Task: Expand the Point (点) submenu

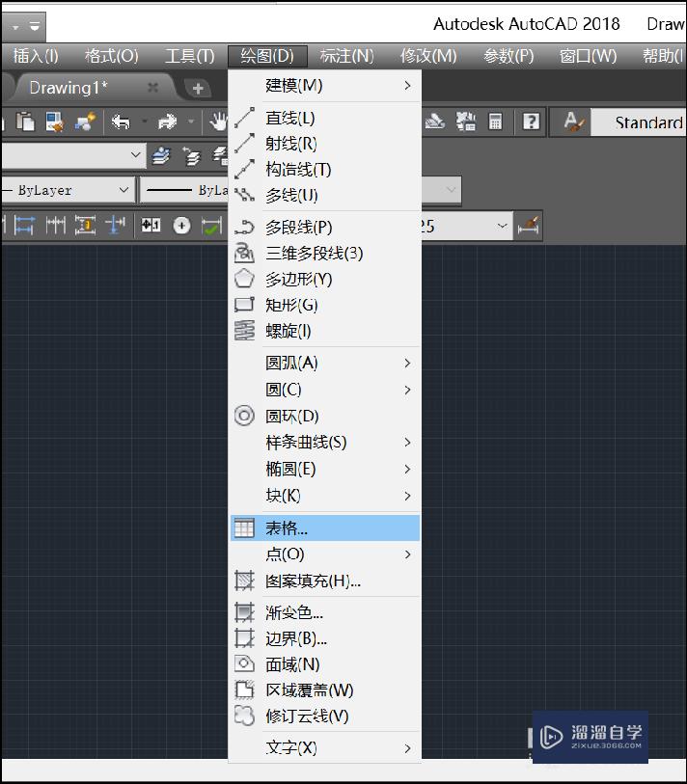Action: click(x=324, y=554)
